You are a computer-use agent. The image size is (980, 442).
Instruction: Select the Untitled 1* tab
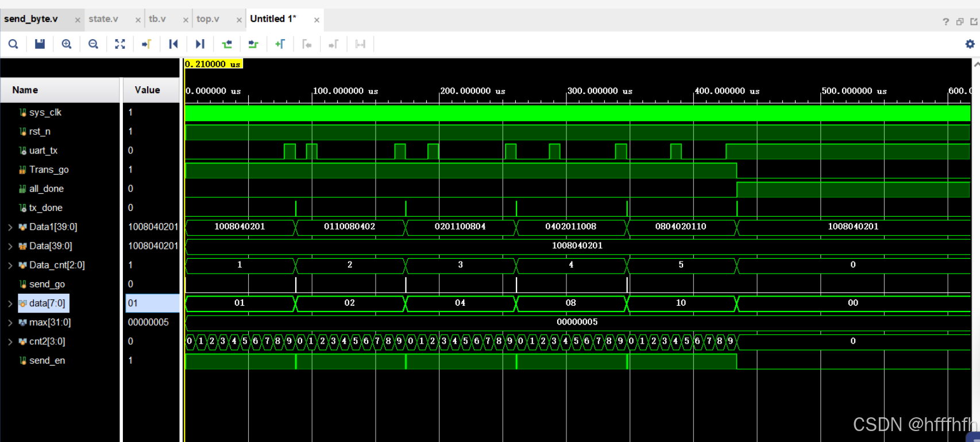click(x=273, y=19)
